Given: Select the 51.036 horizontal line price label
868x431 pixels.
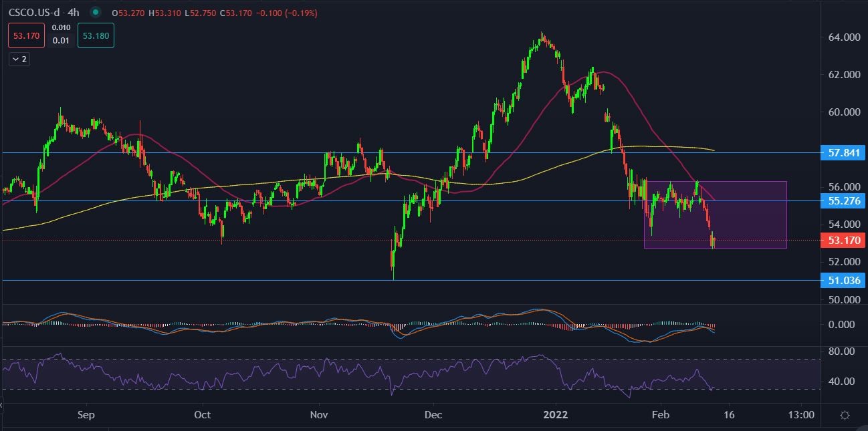Looking at the screenshot, I should click(x=843, y=281).
